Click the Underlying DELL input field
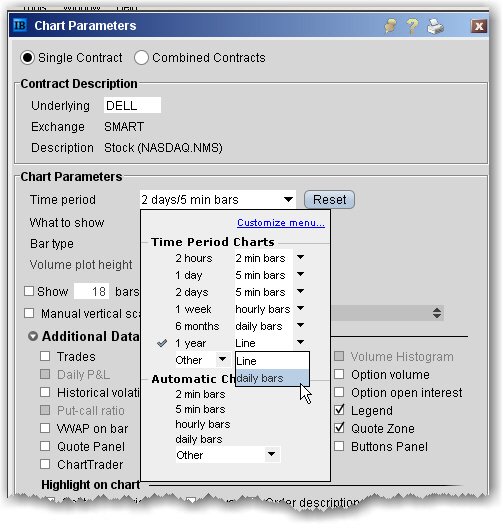502x531 pixels. [x=132, y=106]
